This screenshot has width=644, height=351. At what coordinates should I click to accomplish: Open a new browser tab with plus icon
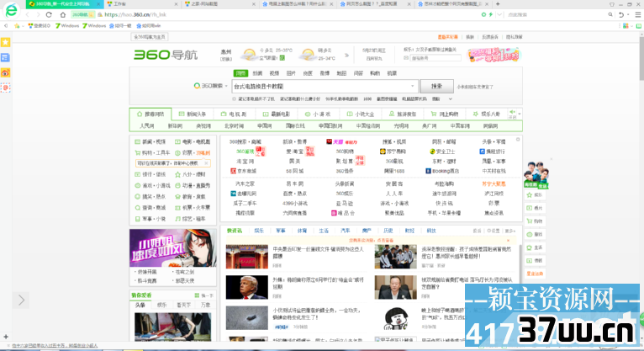pyautogui.click(x=498, y=3)
